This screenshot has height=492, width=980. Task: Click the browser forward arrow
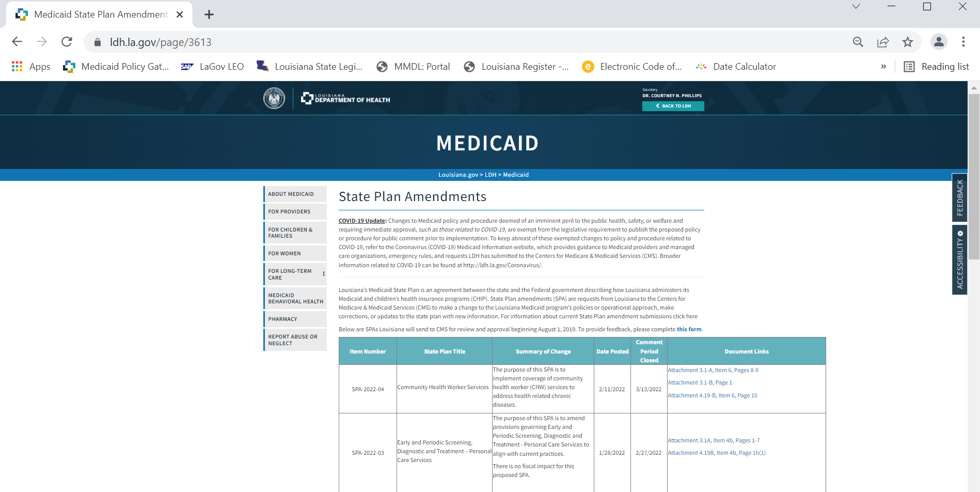[x=42, y=42]
